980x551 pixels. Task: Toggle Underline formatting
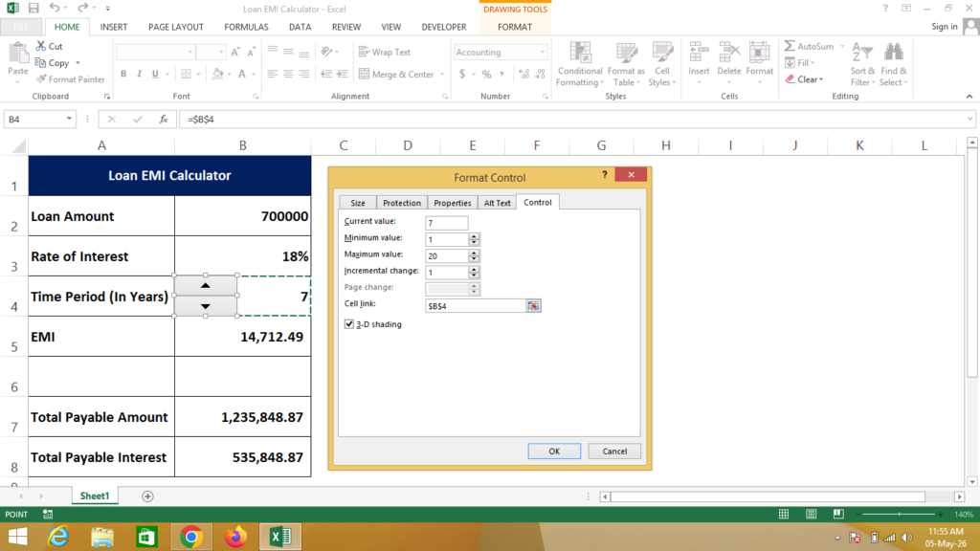[155, 74]
